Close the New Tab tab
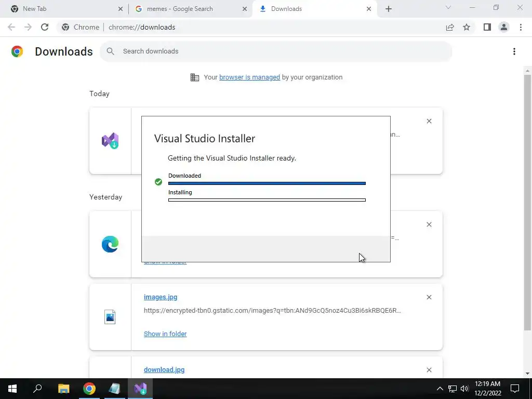This screenshot has height=399, width=532. click(121, 9)
